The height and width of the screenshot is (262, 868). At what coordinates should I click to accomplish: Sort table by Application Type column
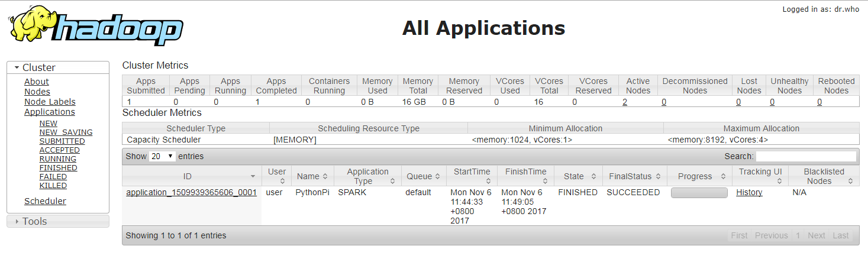367,176
